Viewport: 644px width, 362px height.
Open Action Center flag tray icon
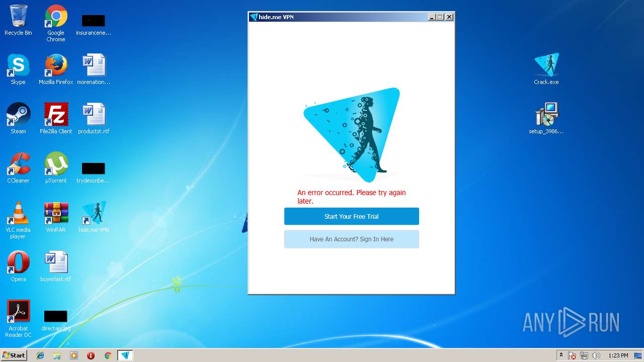572,355
